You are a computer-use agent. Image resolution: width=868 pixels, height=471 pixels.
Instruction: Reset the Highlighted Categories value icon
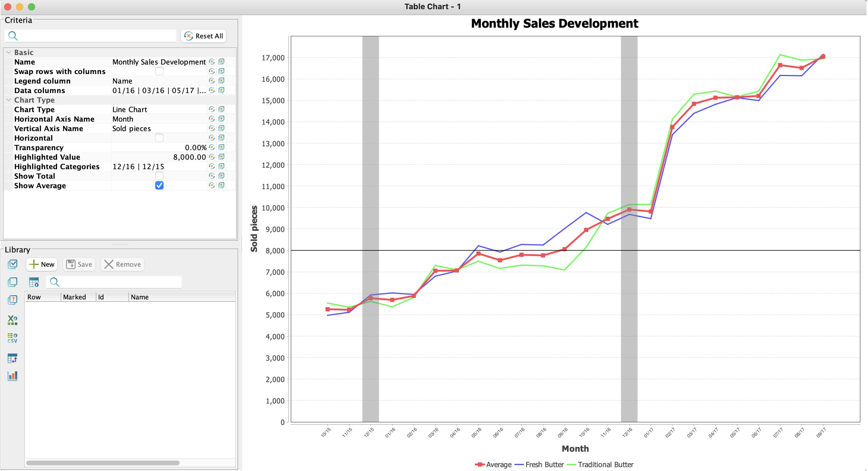tap(212, 166)
